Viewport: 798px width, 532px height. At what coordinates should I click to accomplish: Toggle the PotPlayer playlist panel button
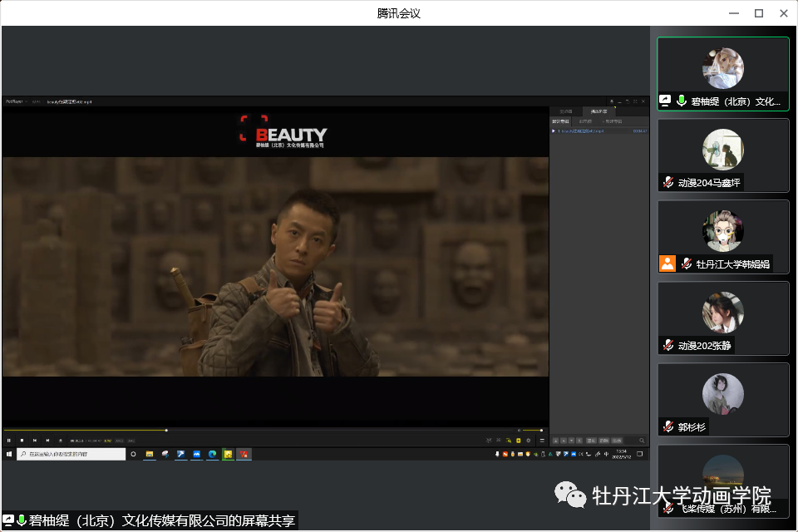tap(542, 441)
